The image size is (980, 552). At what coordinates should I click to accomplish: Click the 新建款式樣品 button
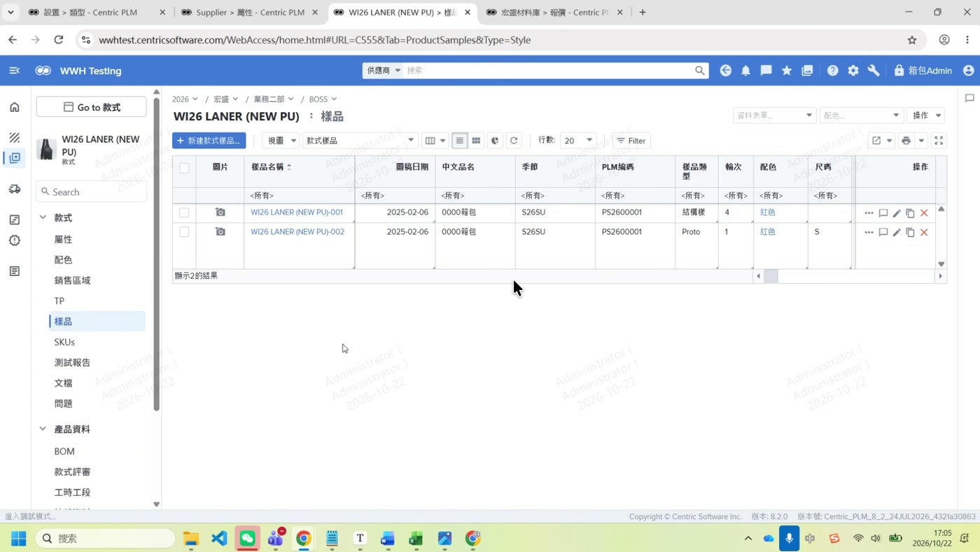point(209,141)
